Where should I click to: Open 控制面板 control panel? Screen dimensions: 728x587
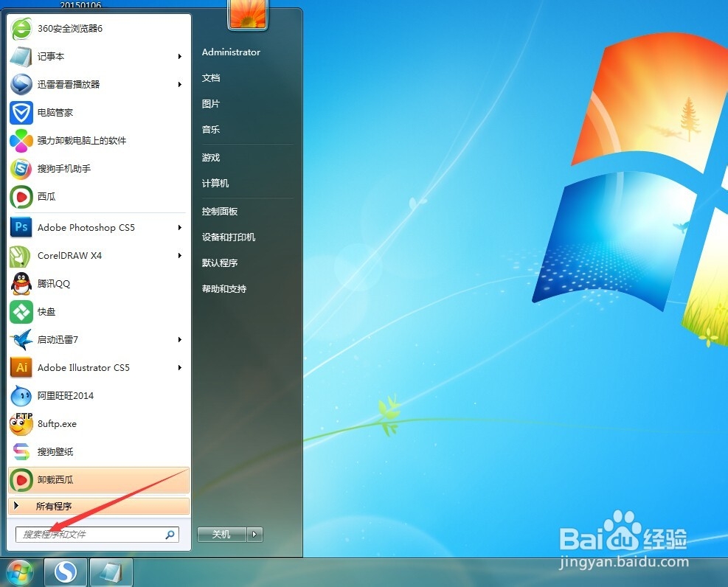pyautogui.click(x=220, y=212)
